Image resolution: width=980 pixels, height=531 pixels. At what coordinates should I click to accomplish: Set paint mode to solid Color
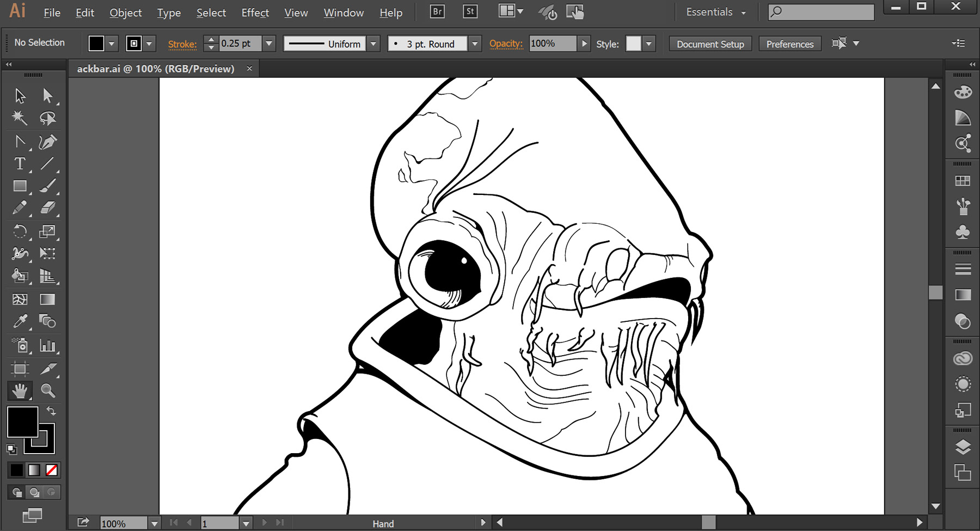(x=17, y=470)
